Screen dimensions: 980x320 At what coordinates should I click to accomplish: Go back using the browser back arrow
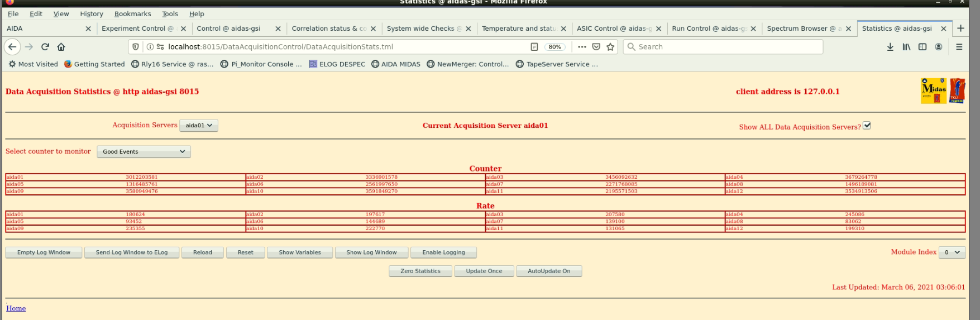[12, 47]
